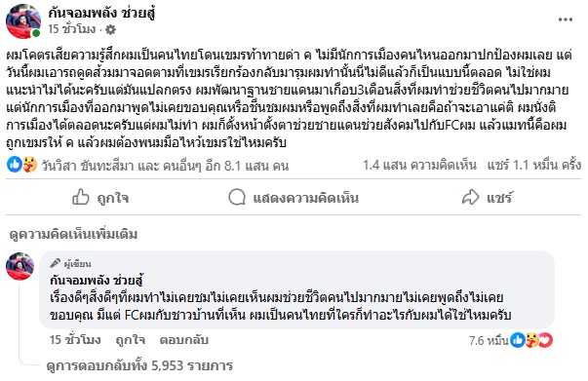The image size is (588, 381).
Task: Click the post privacy gear icon
Action: click(110, 29)
